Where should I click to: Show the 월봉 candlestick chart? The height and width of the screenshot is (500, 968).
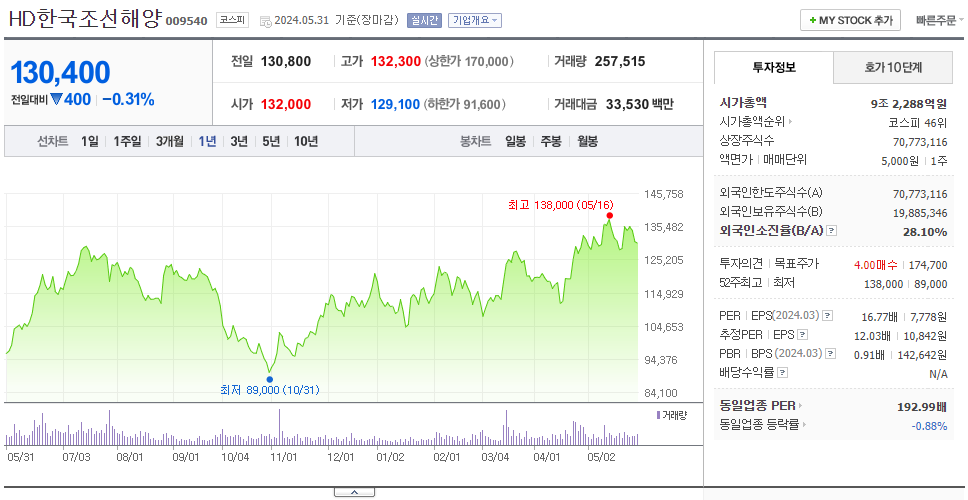[588, 141]
